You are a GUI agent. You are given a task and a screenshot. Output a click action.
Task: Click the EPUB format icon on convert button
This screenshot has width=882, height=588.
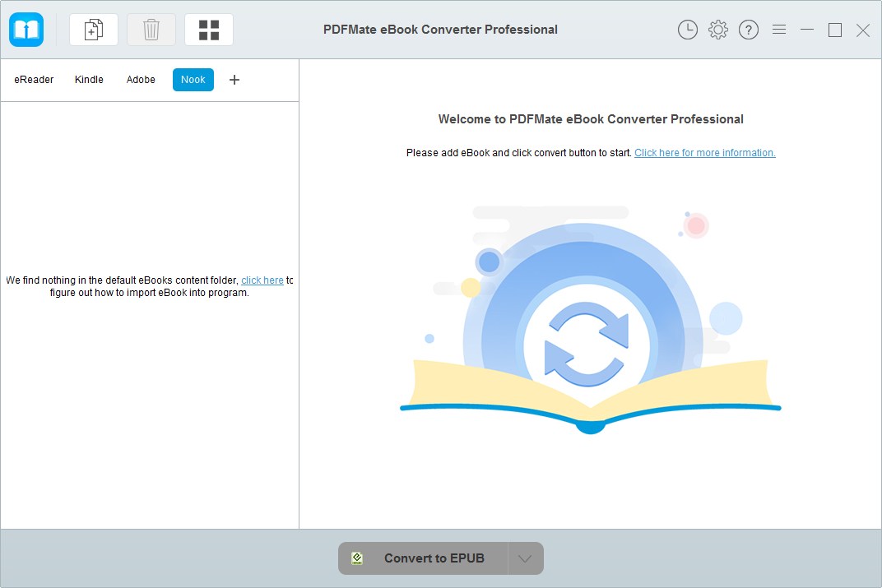point(357,558)
